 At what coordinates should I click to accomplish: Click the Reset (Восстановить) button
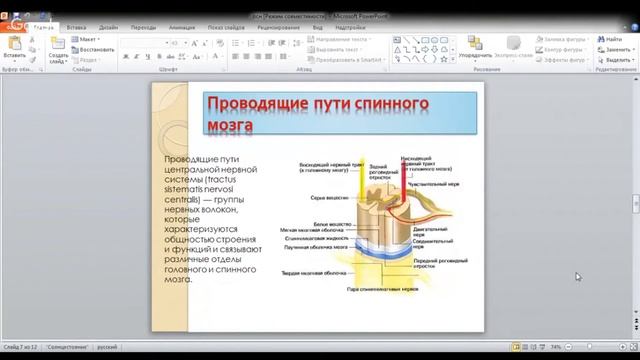coord(93,49)
